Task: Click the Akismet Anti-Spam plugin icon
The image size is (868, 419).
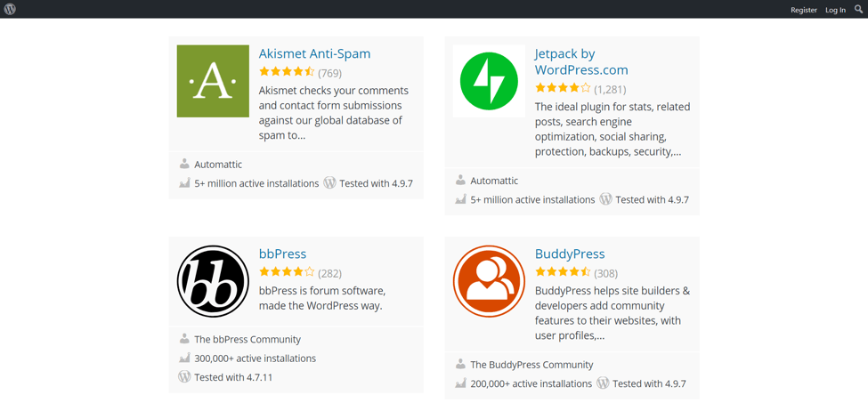Action: click(x=213, y=81)
